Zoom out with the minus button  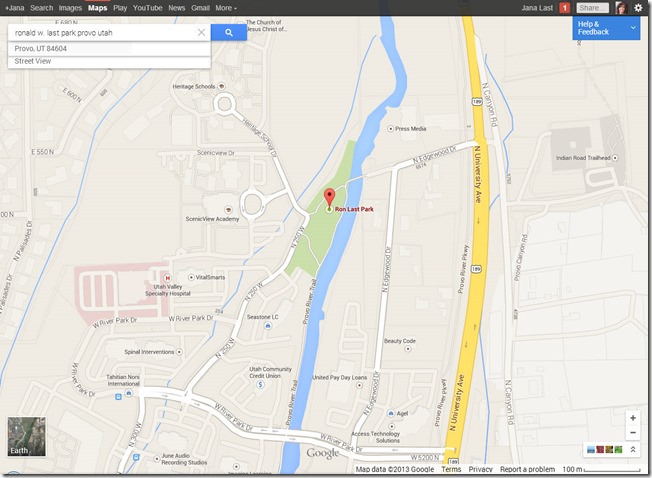coord(633,433)
